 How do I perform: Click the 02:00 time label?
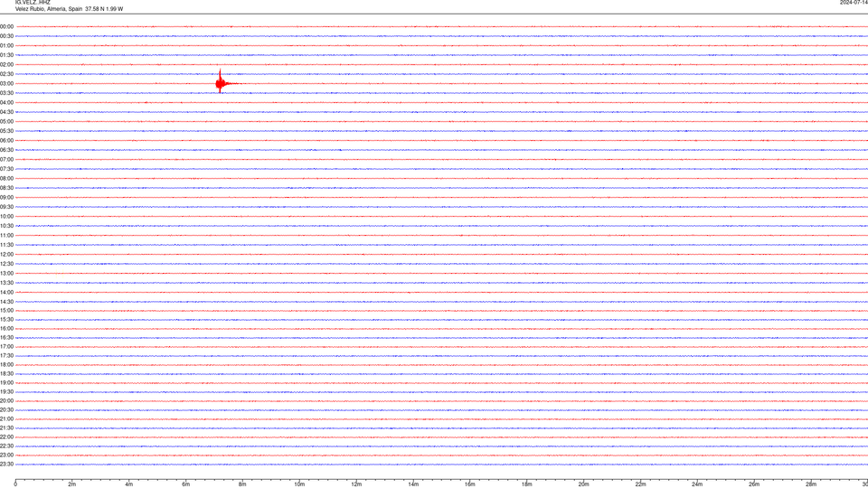tap(6, 65)
